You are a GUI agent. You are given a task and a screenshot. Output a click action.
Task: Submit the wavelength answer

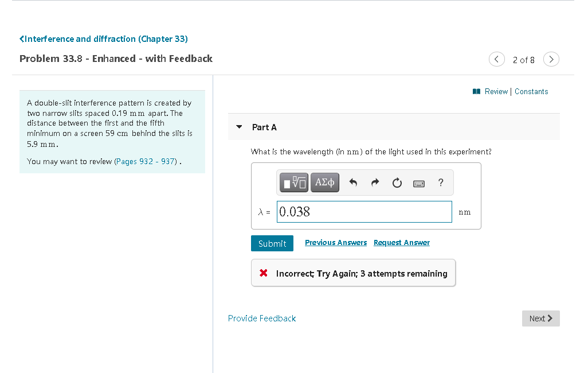pos(272,243)
